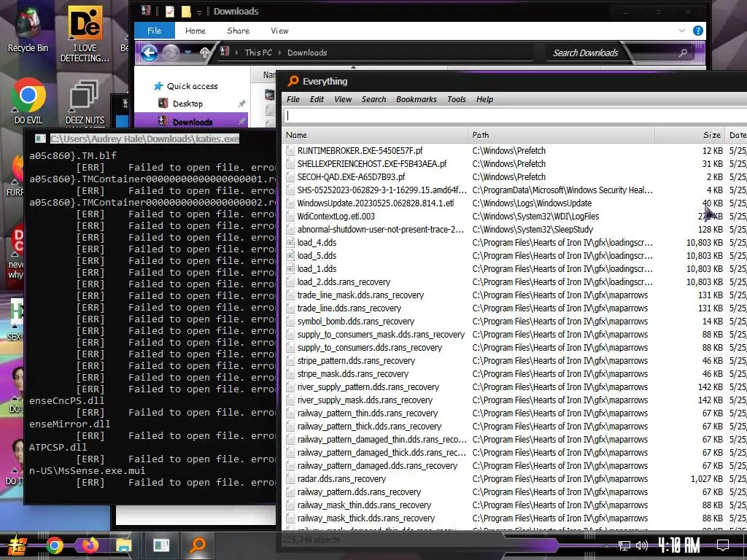Viewport: 747px width, 560px height.
Task: Click This PC in the address breadcrumb
Action: (x=258, y=52)
